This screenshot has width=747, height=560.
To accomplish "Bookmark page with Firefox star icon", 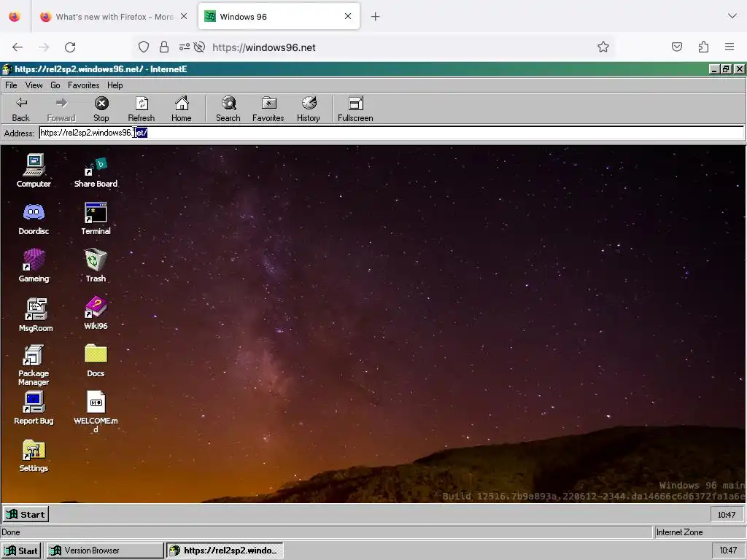I will coord(603,47).
